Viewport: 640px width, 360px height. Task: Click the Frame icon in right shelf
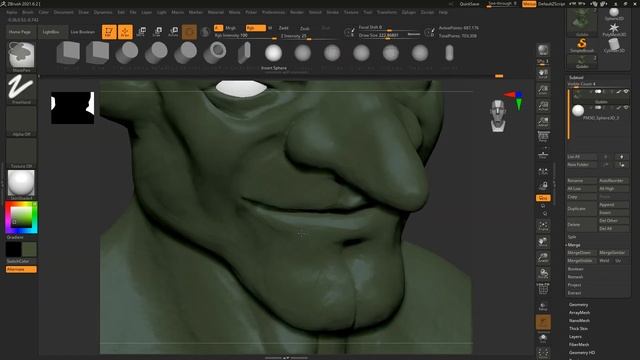click(543, 226)
